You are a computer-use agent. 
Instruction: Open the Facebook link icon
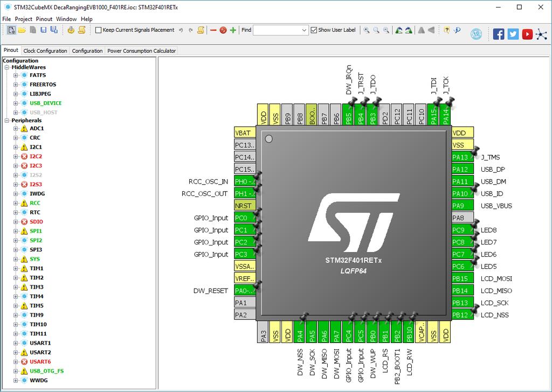click(x=499, y=34)
